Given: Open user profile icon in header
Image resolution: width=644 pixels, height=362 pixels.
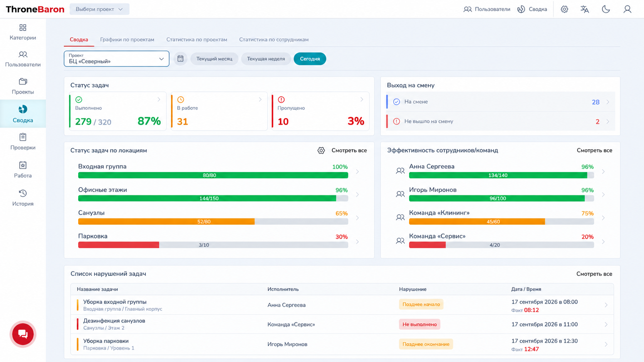Looking at the screenshot, I should 627,9.
